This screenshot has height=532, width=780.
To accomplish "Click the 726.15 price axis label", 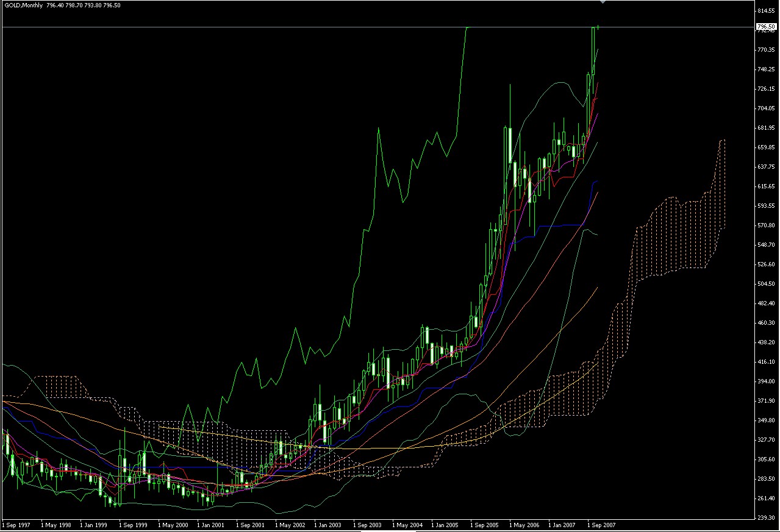I will click(766, 89).
